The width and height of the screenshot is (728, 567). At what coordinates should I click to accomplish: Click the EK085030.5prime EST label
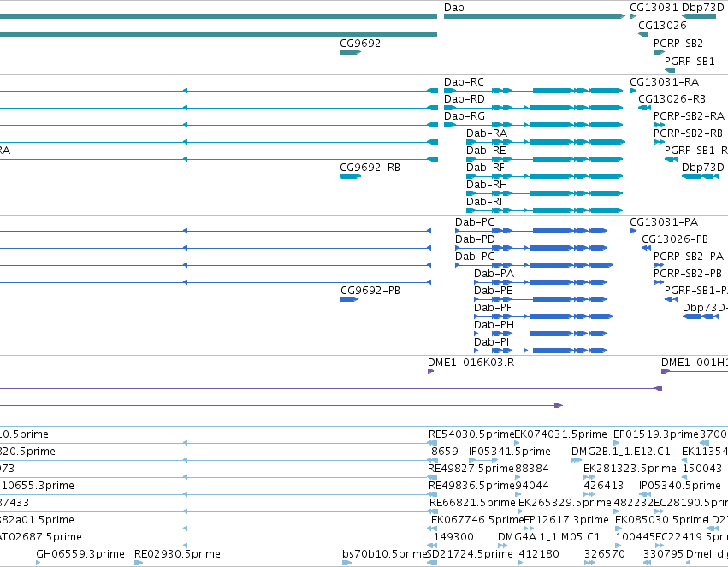[x=661, y=520]
